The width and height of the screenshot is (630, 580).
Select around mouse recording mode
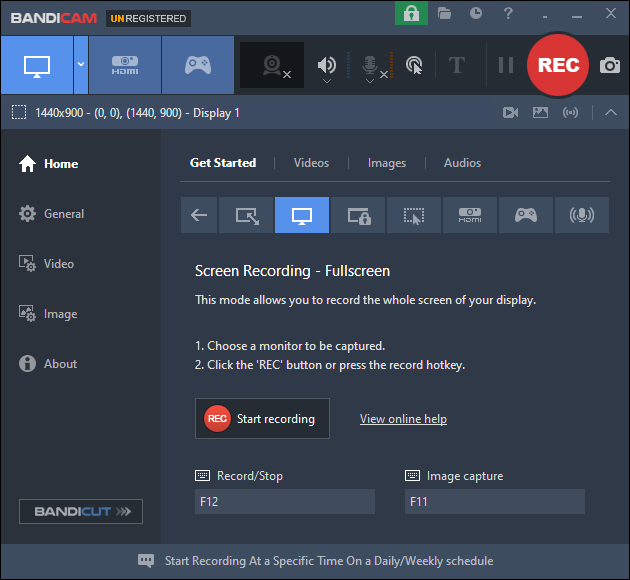point(414,215)
